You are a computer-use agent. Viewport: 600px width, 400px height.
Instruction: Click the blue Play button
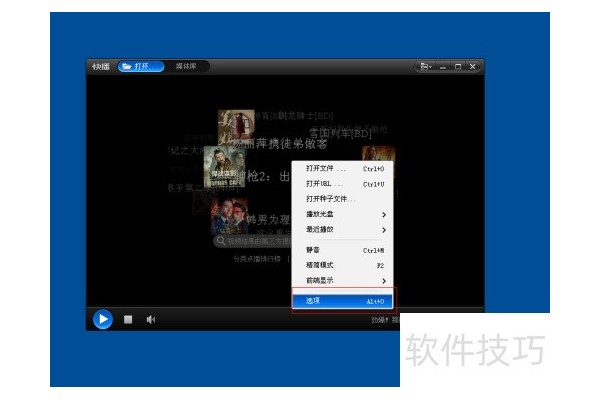[x=103, y=319]
